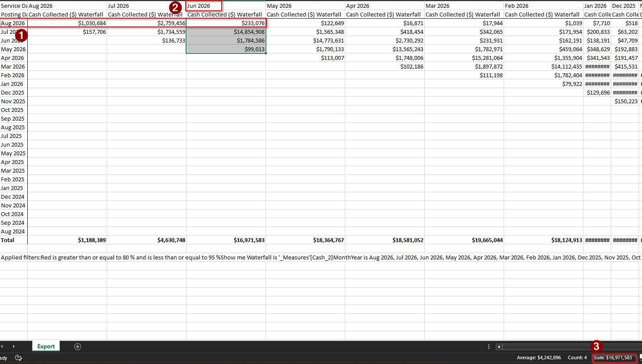Select the Cash Collected header under Feb 2026

click(x=544, y=14)
